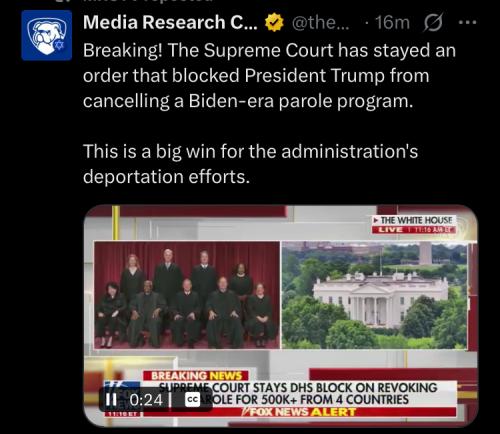This screenshot has width=500, height=434.
Task: Click the red BREAKING NEWS banner
Action: (x=196, y=376)
